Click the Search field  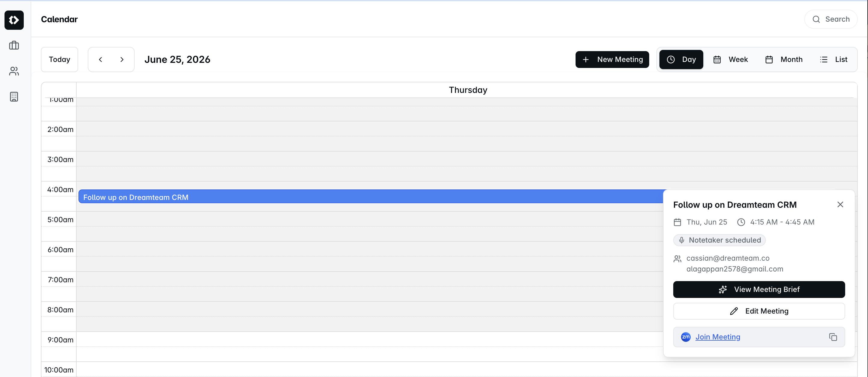pyautogui.click(x=831, y=19)
